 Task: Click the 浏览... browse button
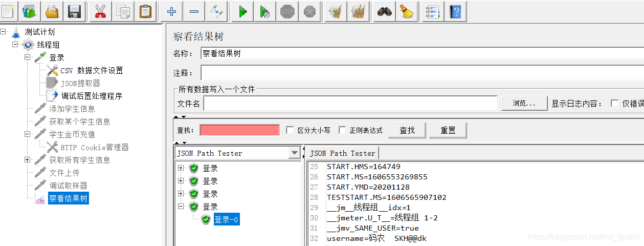(x=524, y=104)
